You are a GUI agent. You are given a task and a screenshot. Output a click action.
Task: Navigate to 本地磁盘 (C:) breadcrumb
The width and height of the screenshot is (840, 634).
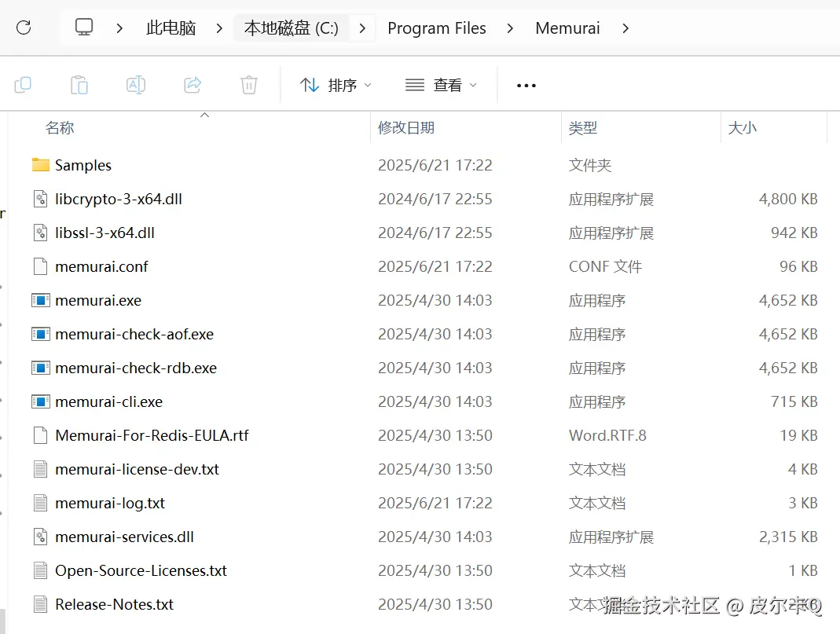pos(291,27)
